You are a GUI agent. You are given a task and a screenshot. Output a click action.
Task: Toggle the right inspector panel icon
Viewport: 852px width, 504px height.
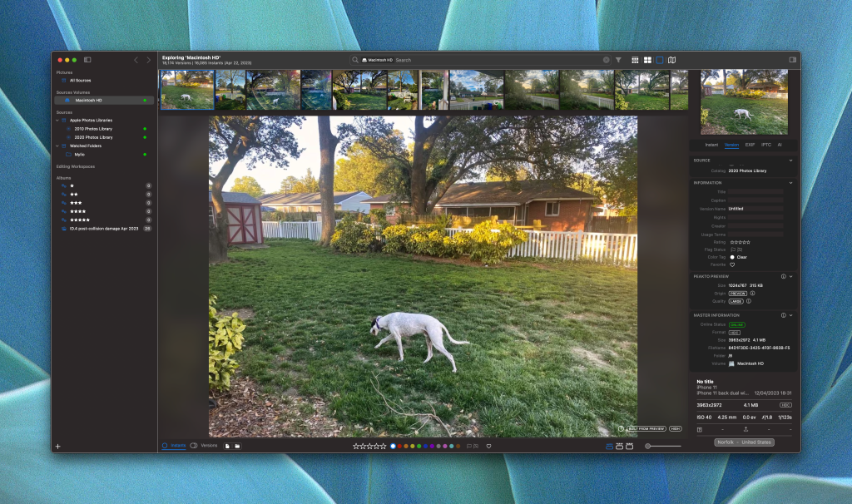(x=792, y=60)
